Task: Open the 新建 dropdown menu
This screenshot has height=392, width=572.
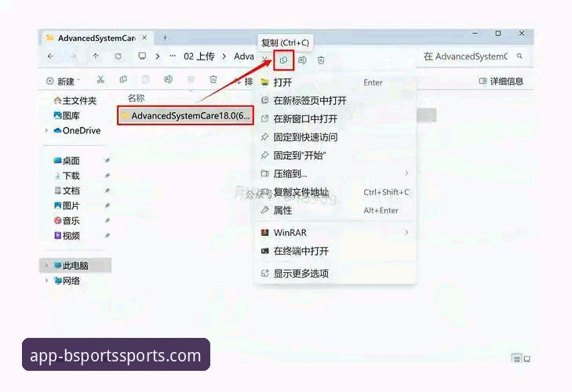Action: pos(64,82)
